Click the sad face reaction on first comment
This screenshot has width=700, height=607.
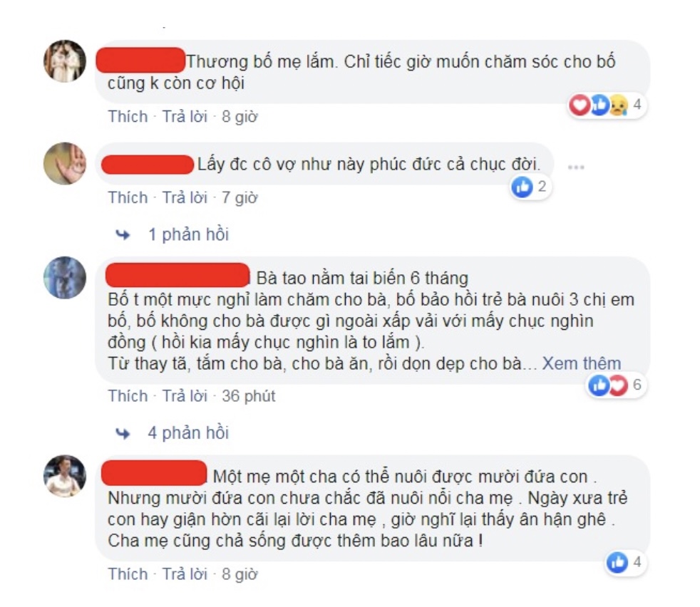pos(618,105)
